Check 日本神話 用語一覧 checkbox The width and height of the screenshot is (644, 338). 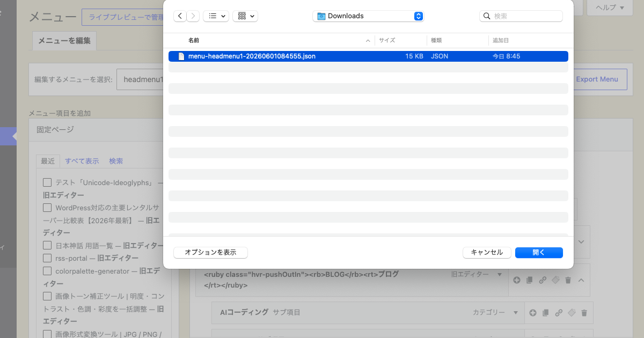point(47,245)
